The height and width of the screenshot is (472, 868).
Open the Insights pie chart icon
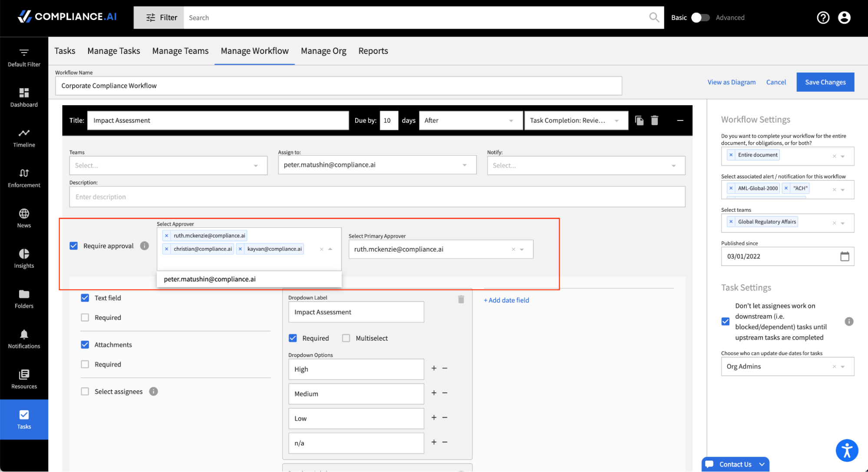tap(24, 254)
